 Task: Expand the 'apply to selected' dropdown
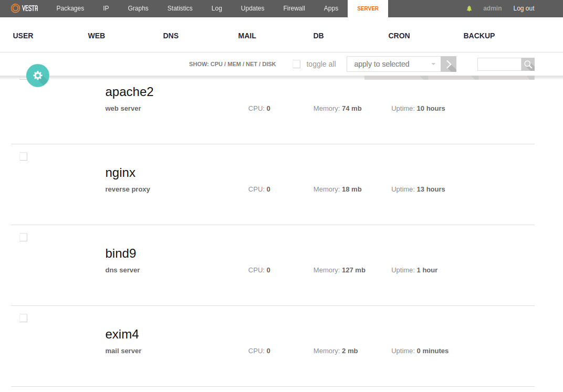pyautogui.click(x=393, y=64)
